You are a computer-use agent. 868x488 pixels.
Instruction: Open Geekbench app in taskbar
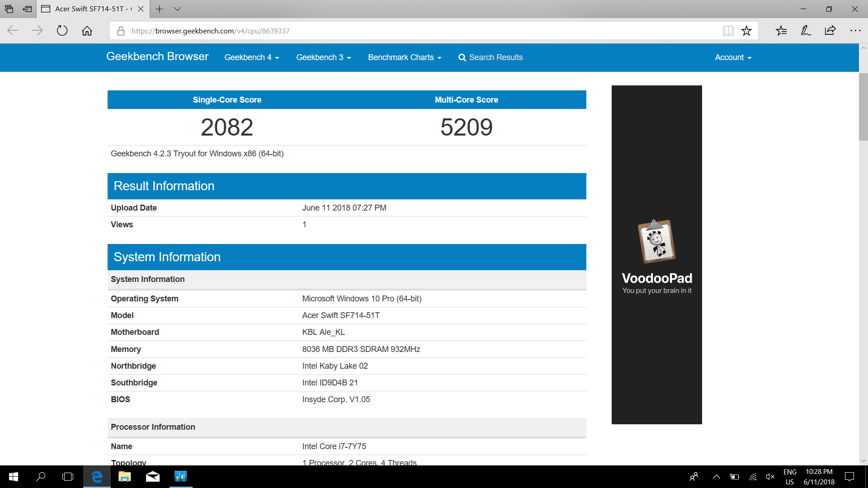181,477
